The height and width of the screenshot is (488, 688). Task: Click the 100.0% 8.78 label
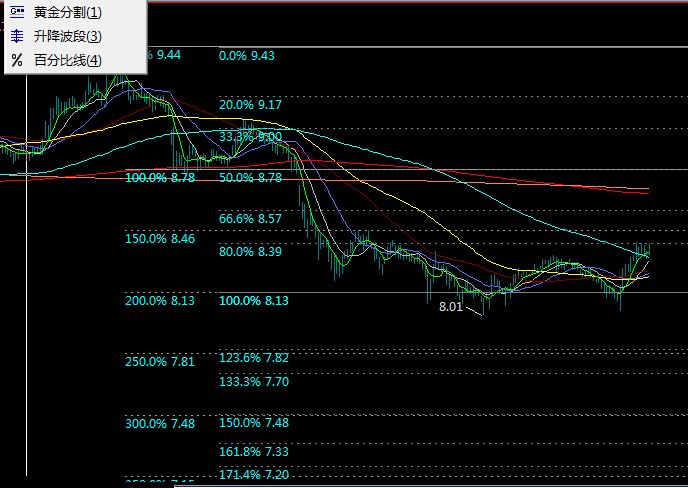(x=160, y=178)
